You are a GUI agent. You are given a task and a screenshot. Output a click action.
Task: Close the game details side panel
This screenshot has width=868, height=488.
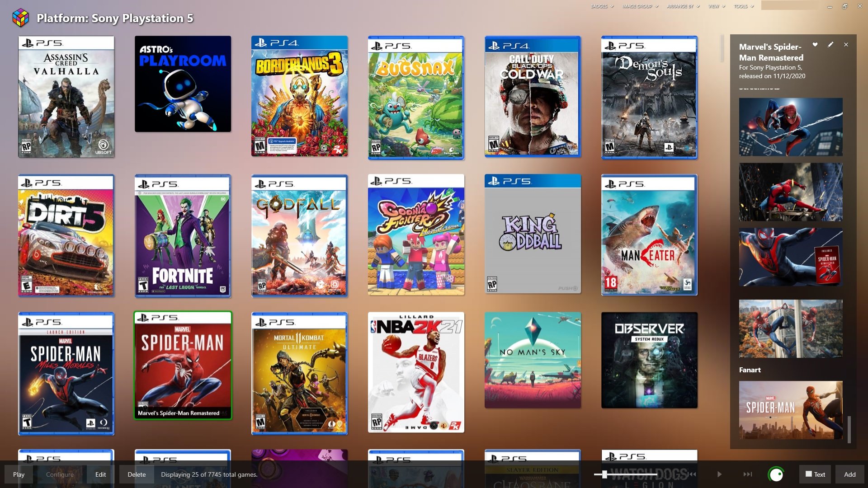point(846,45)
